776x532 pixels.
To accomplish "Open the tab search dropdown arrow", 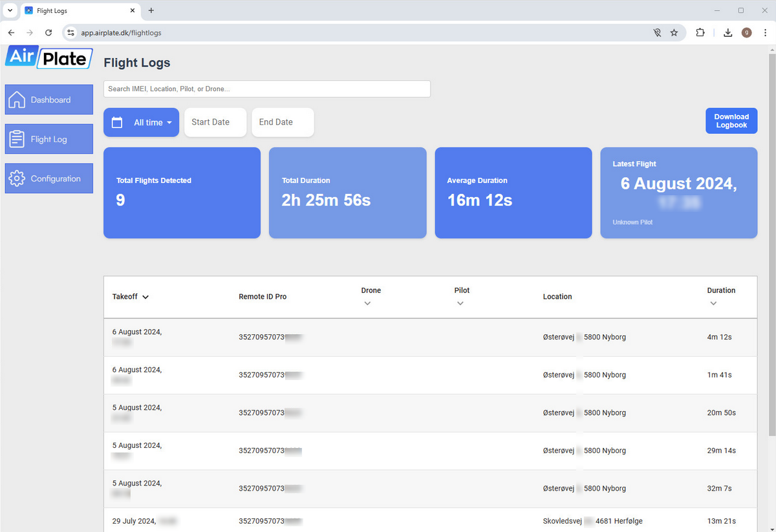I will [x=10, y=11].
